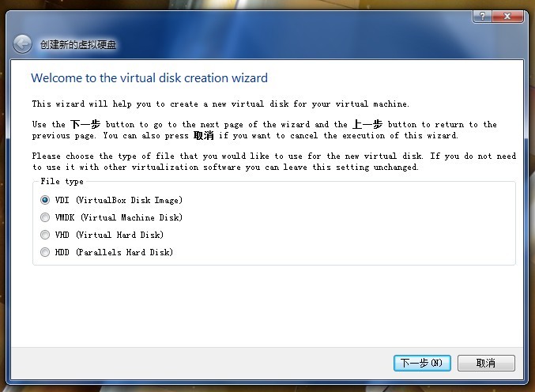Click the window title 创建新的虚拟硬盘
This screenshot has height=392, width=535.
click(78, 45)
